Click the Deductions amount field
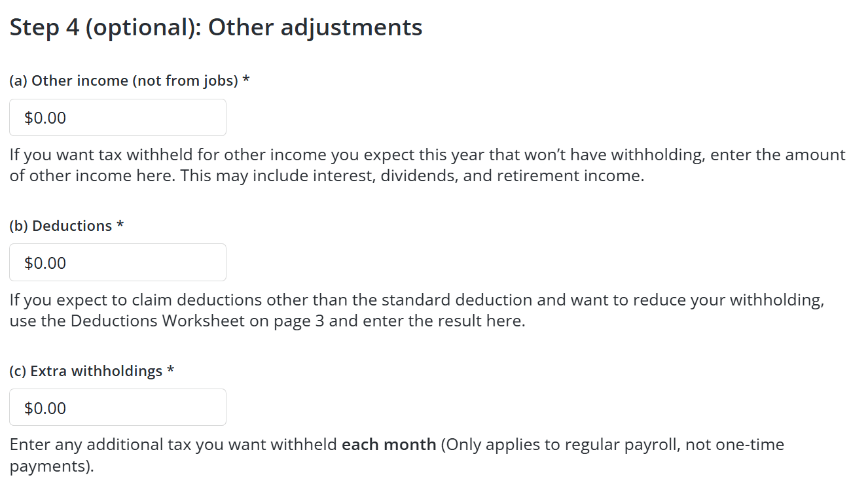The image size is (868, 486). click(118, 262)
